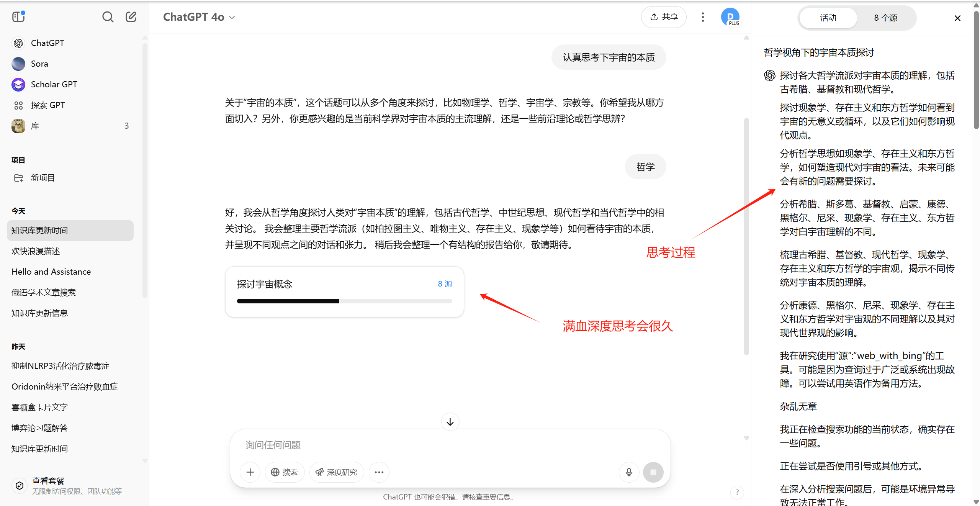Click the 杂乱无章 activity entry
The height and width of the screenshot is (506, 980).
(x=798, y=406)
